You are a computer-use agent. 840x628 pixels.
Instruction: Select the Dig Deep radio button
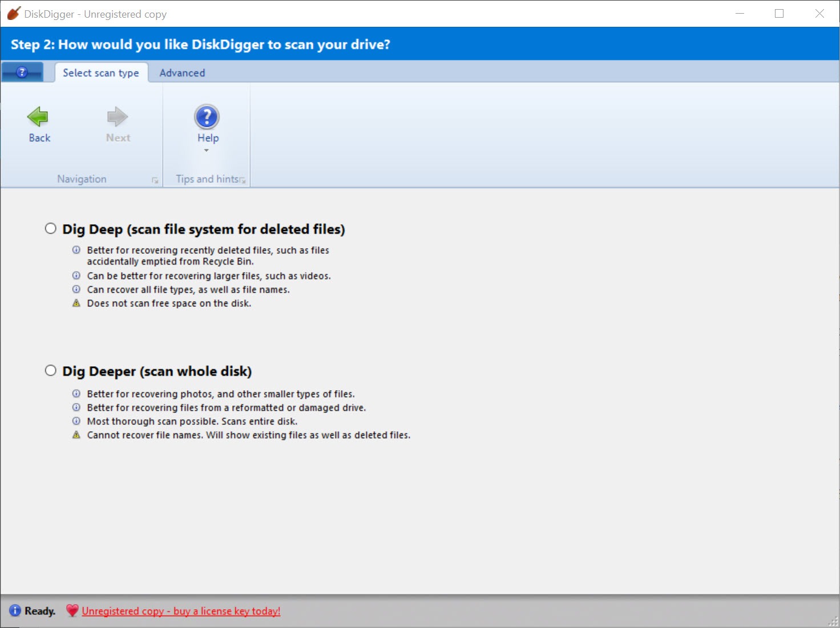51,229
